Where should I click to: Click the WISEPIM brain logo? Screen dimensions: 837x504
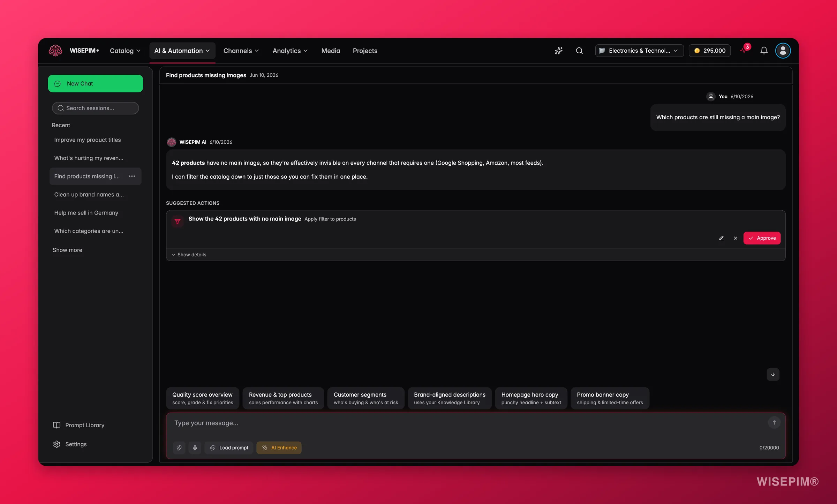tap(55, 51)
